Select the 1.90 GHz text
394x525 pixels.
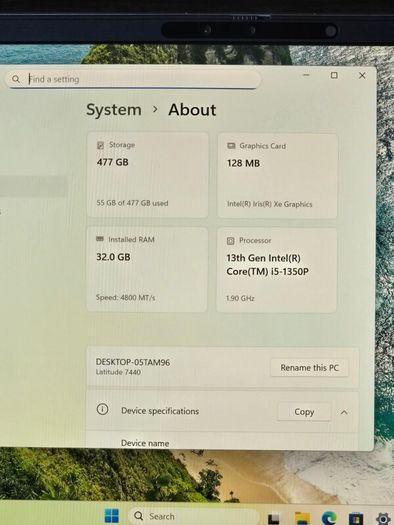tap(240, 298)
